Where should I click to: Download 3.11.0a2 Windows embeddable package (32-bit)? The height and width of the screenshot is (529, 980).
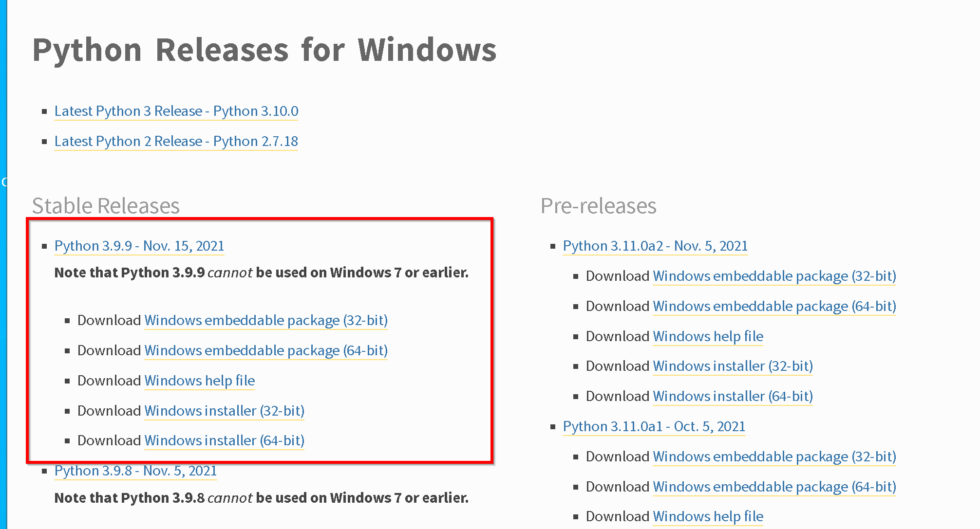(774, 276)
